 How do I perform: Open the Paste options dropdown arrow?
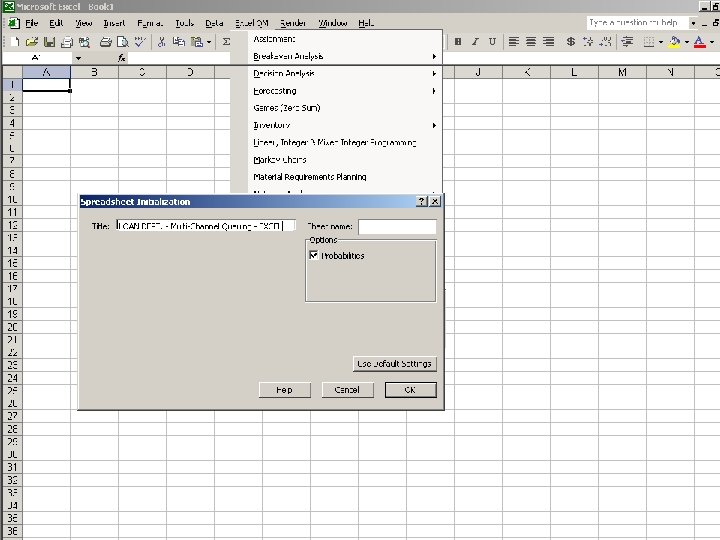[208, 42]
